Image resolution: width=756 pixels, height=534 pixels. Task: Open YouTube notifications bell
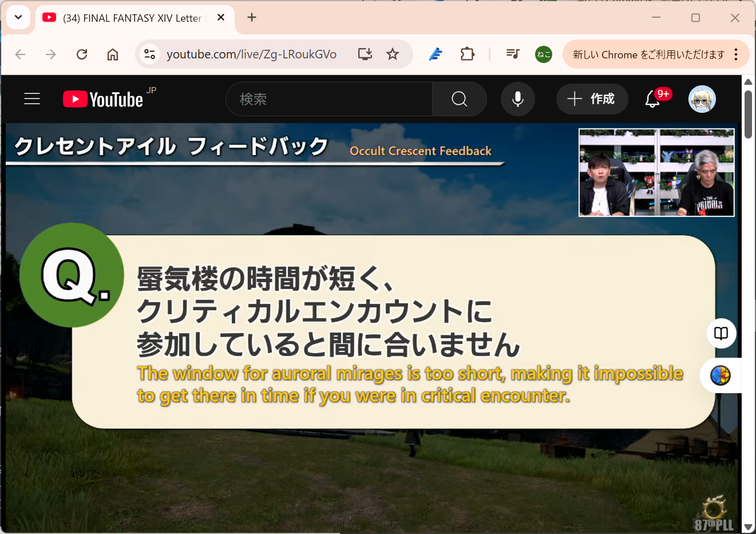[652, 99]
